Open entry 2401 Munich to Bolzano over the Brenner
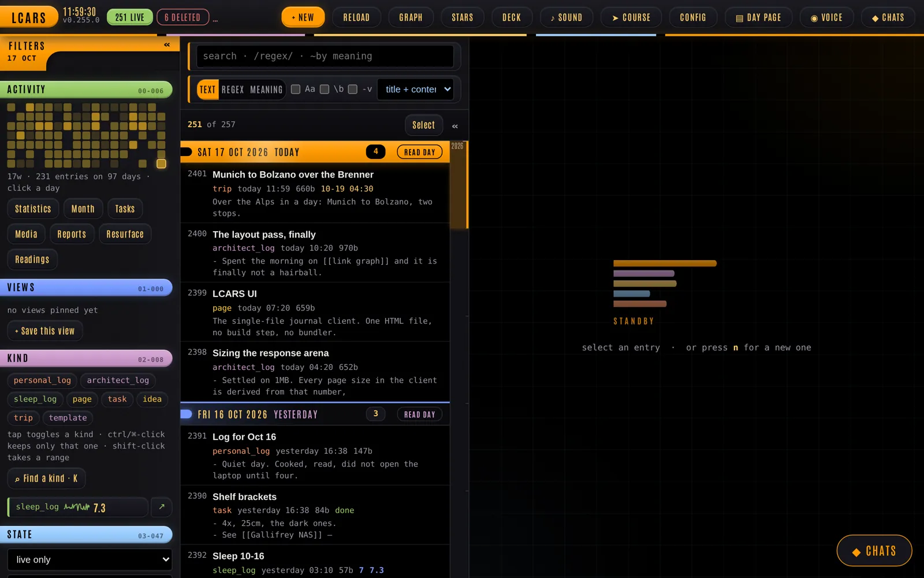Screen dimensions: 924x578 click(315, 193)
